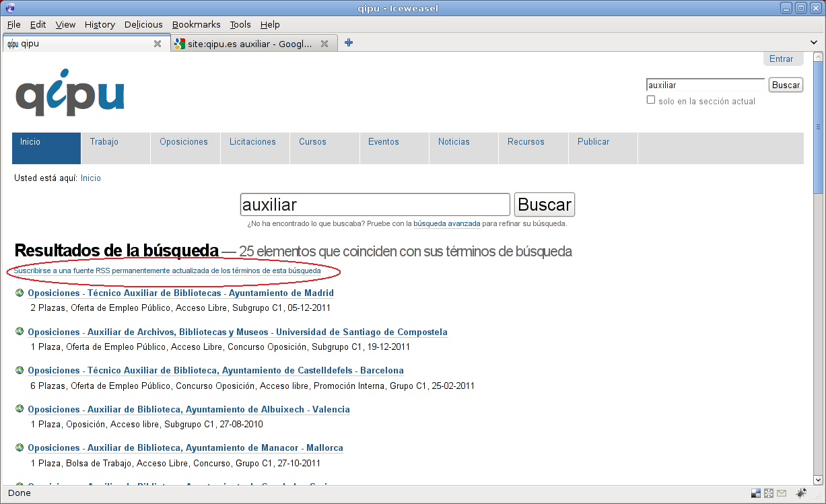
Task: Go to the Recursos section
Action: [534, 148]
